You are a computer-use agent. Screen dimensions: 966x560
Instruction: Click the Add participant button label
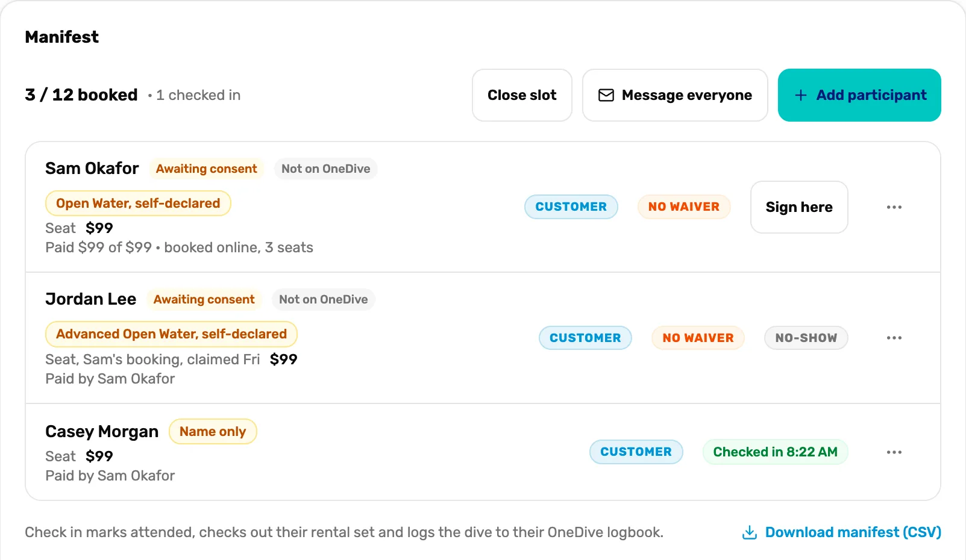pyautogui.click(x=871, y=95)
